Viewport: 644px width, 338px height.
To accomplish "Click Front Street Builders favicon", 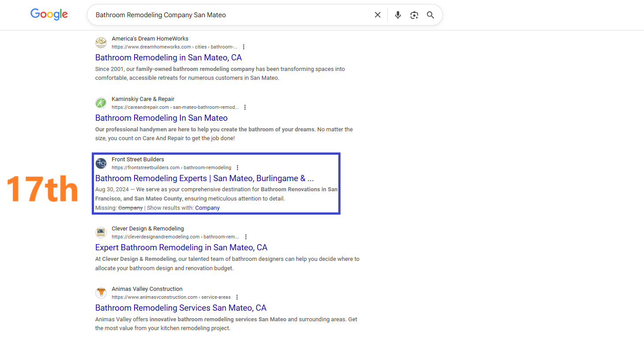I will coord(101,163).
